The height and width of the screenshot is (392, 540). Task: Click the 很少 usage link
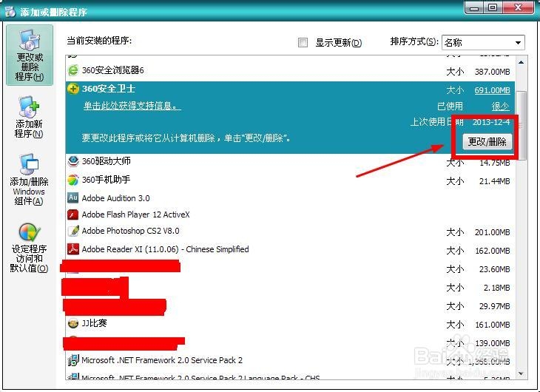click(500, 107)
